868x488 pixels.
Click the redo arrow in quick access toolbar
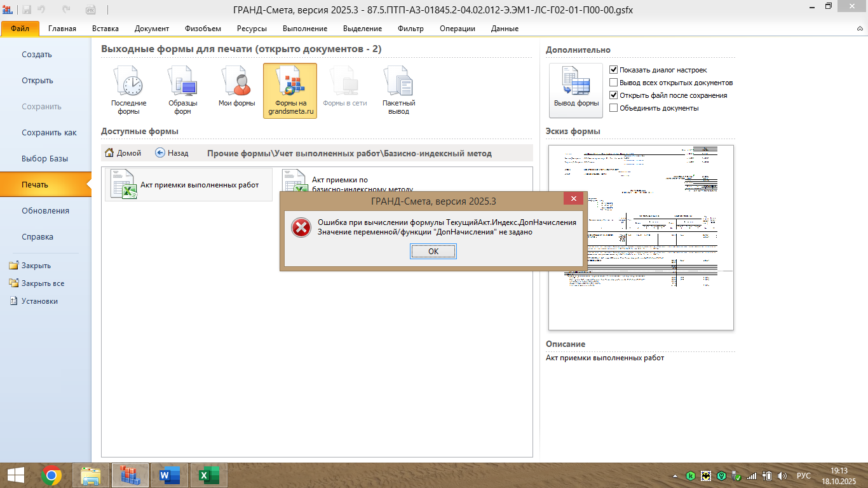(67, 10)
